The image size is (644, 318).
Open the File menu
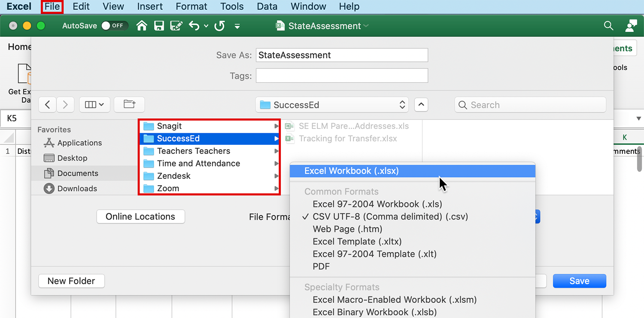52,6
